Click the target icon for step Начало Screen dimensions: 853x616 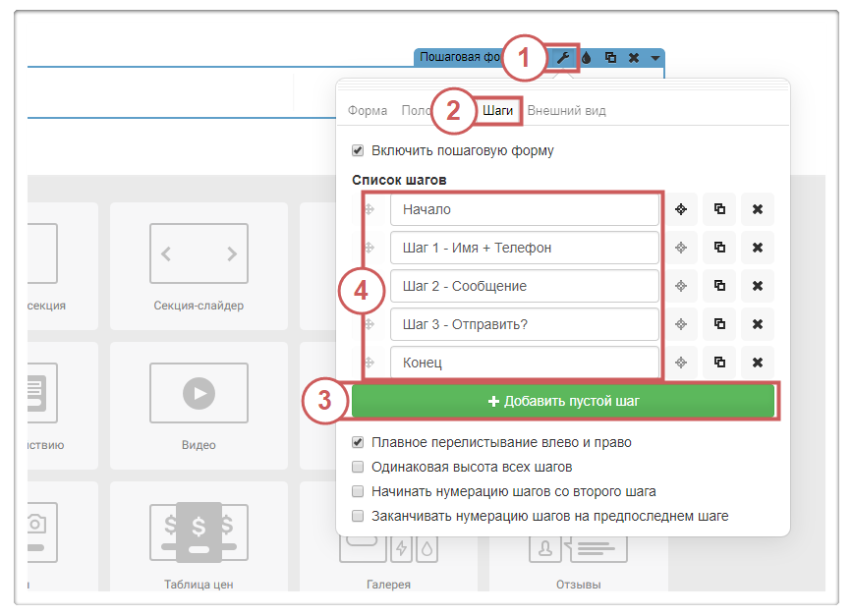[681, 209]
